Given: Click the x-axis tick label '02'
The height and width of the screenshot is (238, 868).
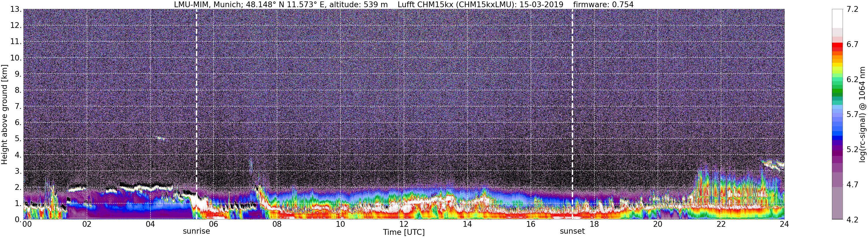Looking at the screenshot, I should pyautogui.click(x=87, y=224).
